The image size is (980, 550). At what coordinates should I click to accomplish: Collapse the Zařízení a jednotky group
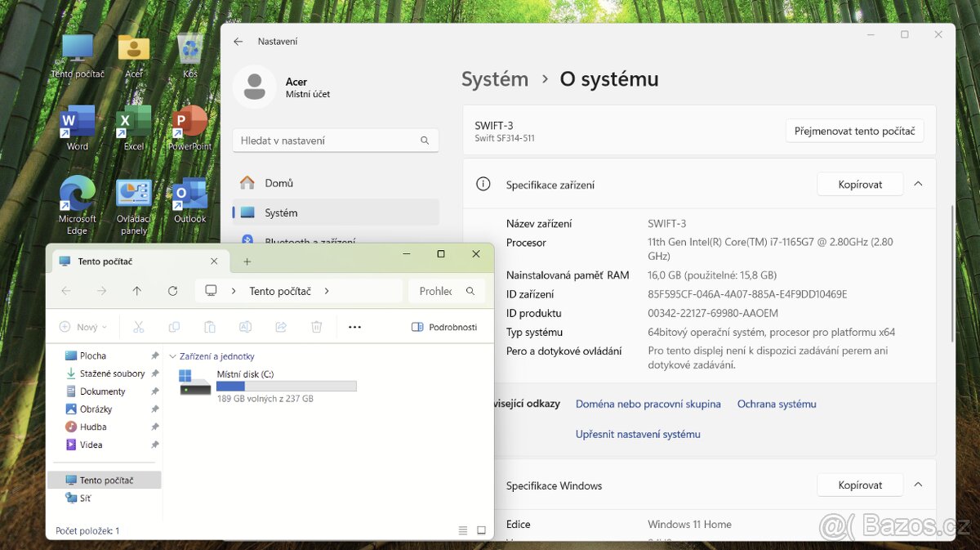click(172, 356)
